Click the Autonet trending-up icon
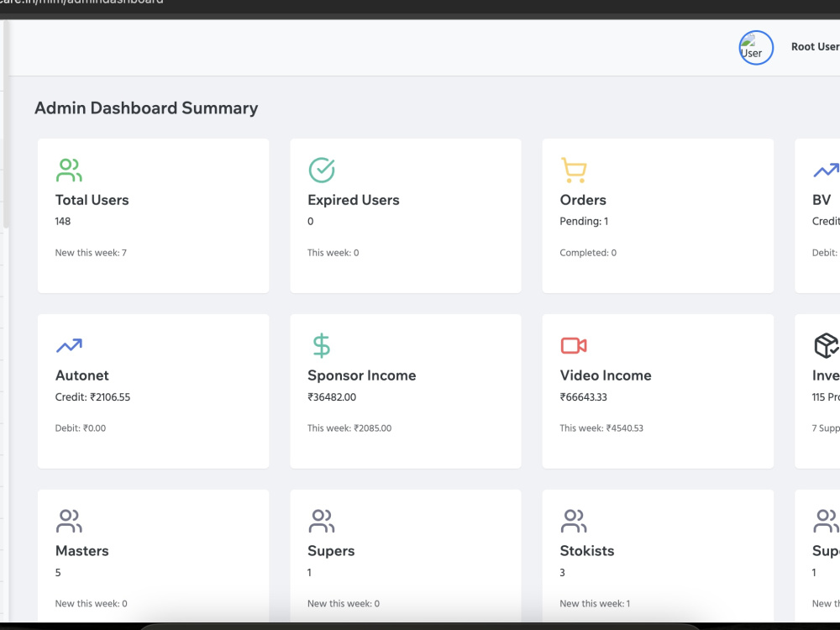Screen dimensions: 840x630 (x=69, y=346)
